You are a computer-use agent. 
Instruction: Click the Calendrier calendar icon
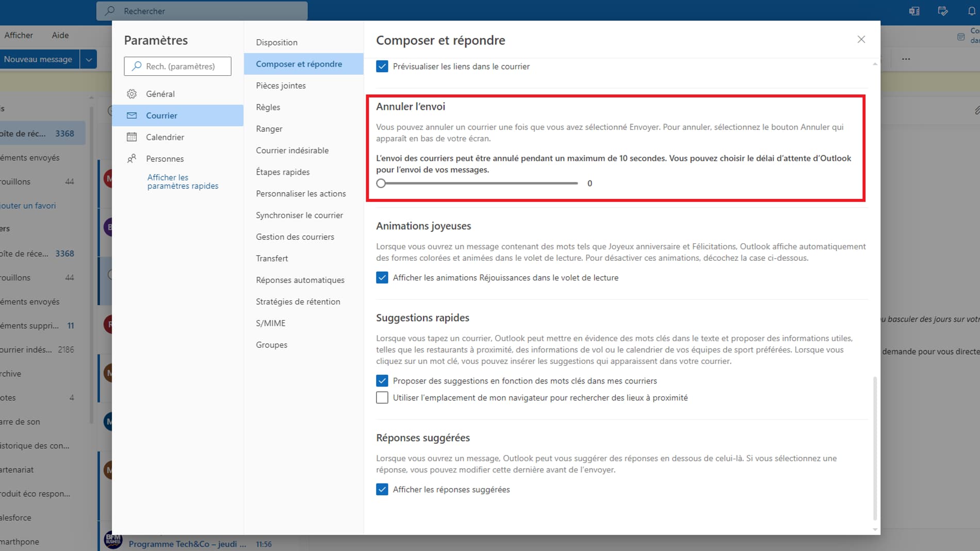pos(132,137)
